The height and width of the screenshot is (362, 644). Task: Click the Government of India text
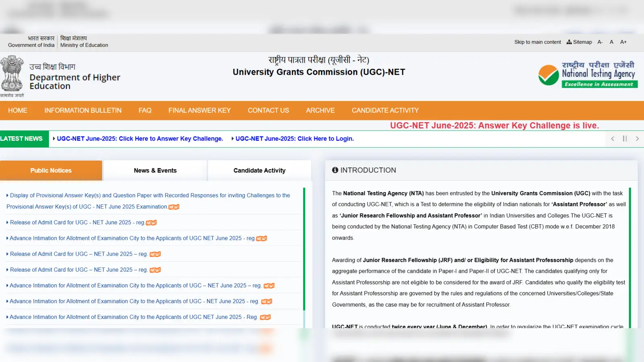(x=31, y=45)
